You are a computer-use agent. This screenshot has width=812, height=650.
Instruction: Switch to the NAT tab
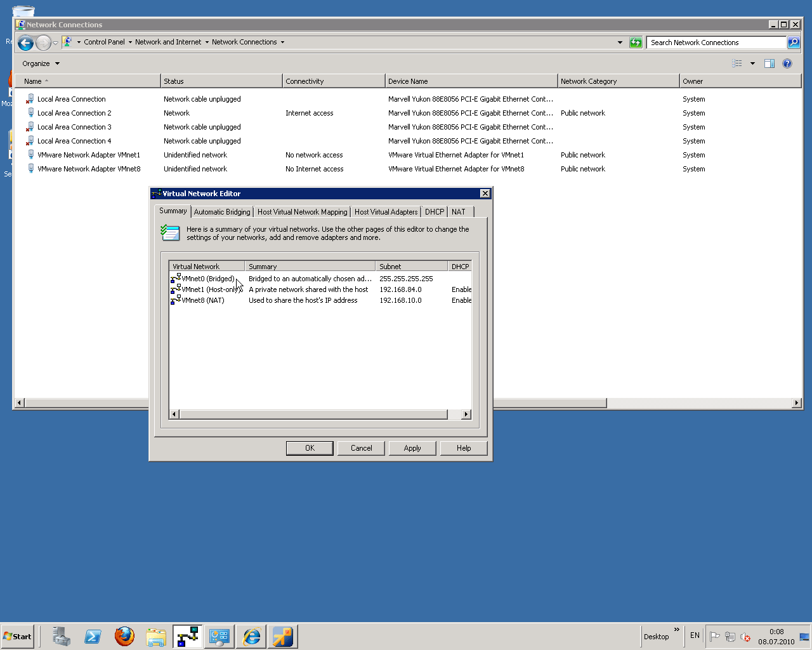click(459, 212)
